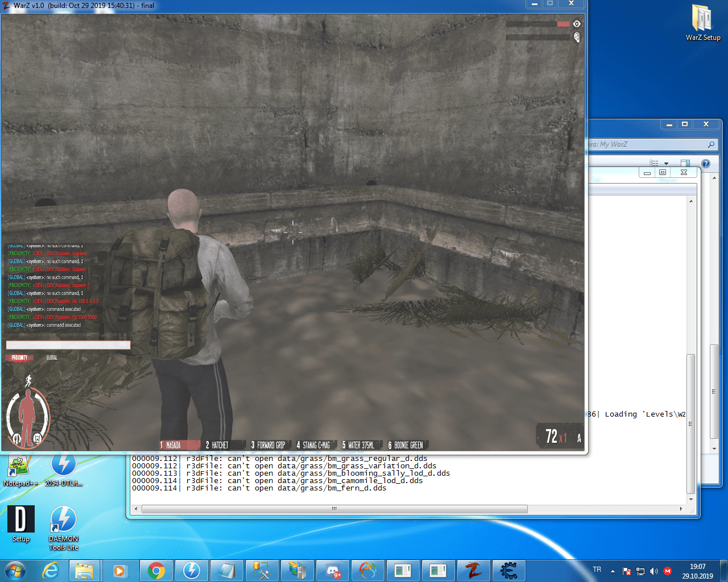Click the log window's scroll right arrow

pyautogui.click(x=681, y=509)
